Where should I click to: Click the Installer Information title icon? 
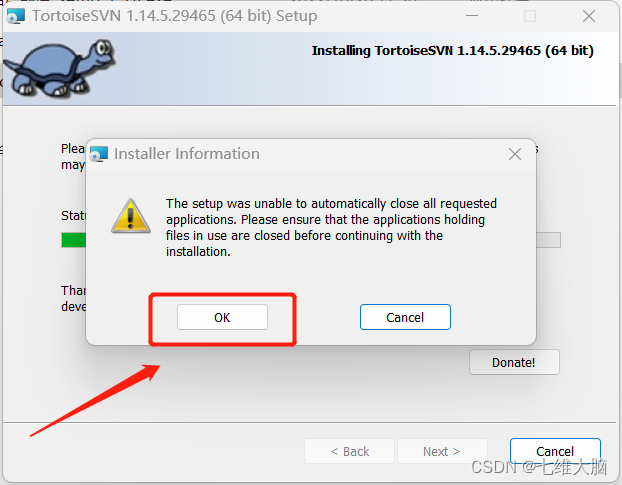coord(99,154)
